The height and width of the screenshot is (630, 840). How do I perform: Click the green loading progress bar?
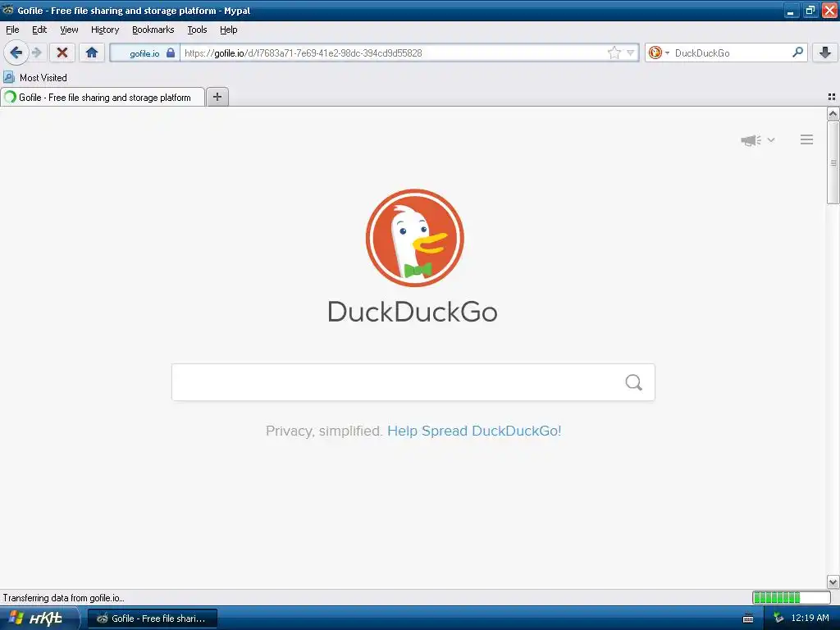tap(792, 597)
